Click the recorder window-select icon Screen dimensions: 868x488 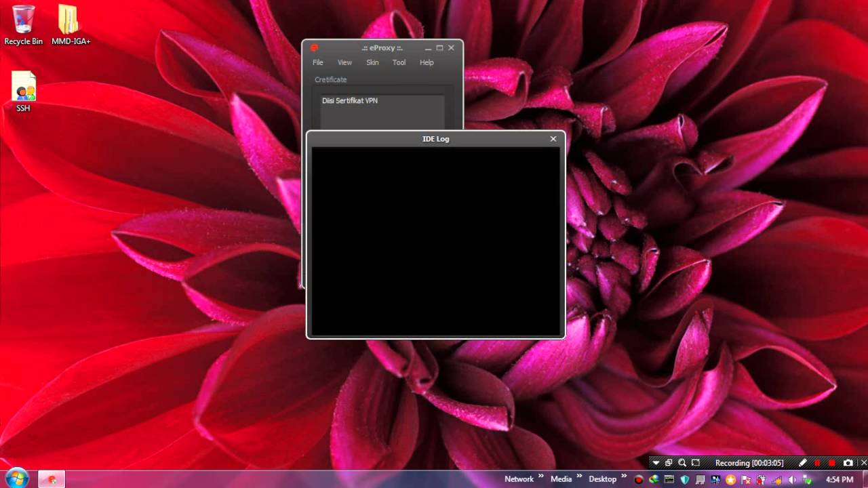tap(669, 463)
